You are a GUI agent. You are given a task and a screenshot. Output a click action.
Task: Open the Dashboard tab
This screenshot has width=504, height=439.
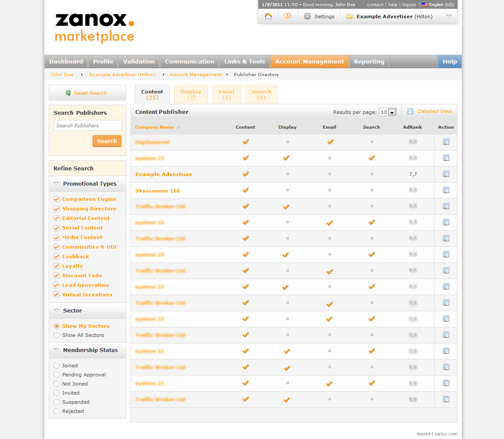pyautogui.click(x=66, y=61)
